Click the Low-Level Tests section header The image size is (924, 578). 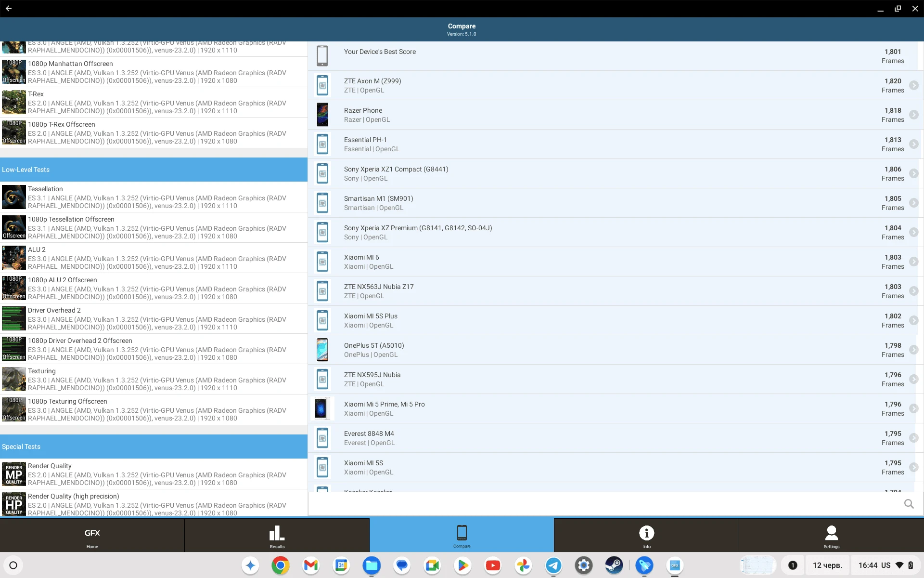pyautogui.click(x=154, y=170)
